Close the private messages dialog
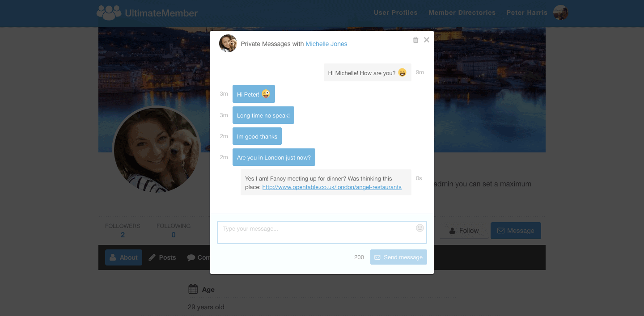 click(x=427, y=40)
